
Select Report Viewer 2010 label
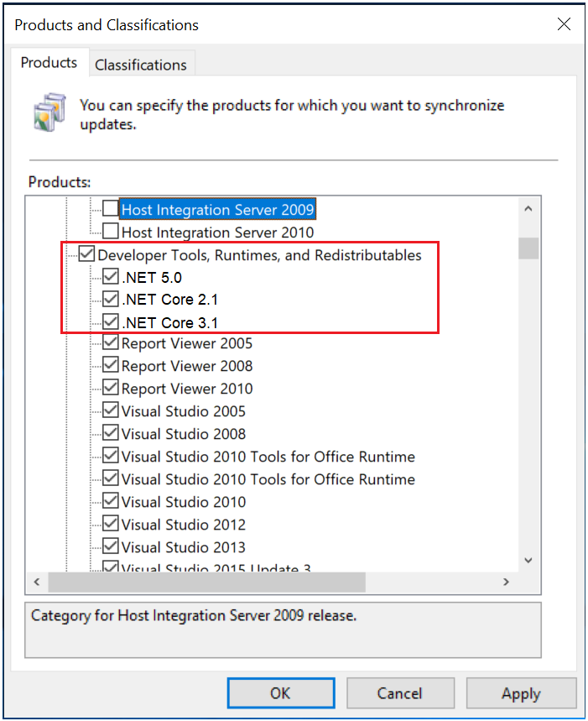pos(187,389)
